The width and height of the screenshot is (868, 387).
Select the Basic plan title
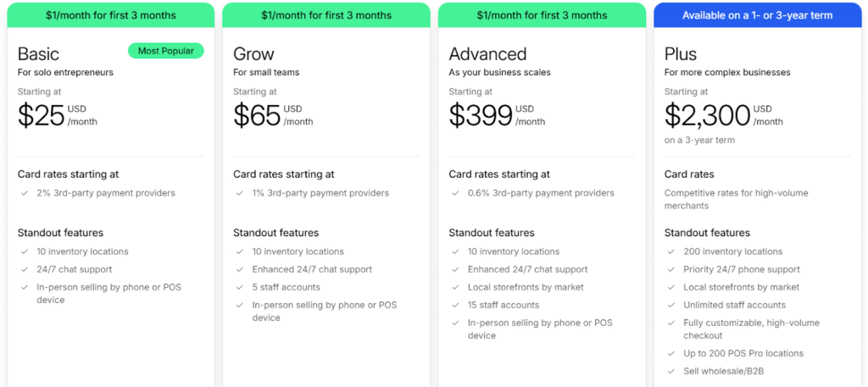tap(39, 54)
